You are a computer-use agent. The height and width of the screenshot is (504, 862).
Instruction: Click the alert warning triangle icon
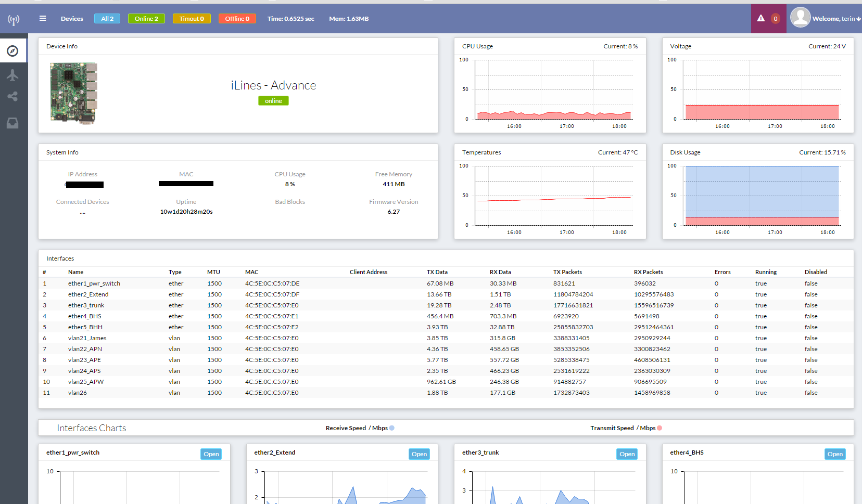[x=761, y=19]
